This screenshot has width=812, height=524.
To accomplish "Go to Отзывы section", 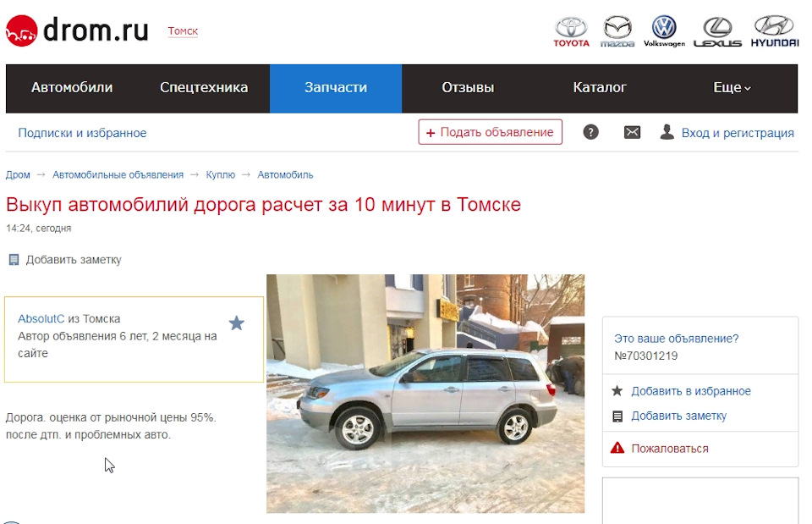I will click(468, 87).
